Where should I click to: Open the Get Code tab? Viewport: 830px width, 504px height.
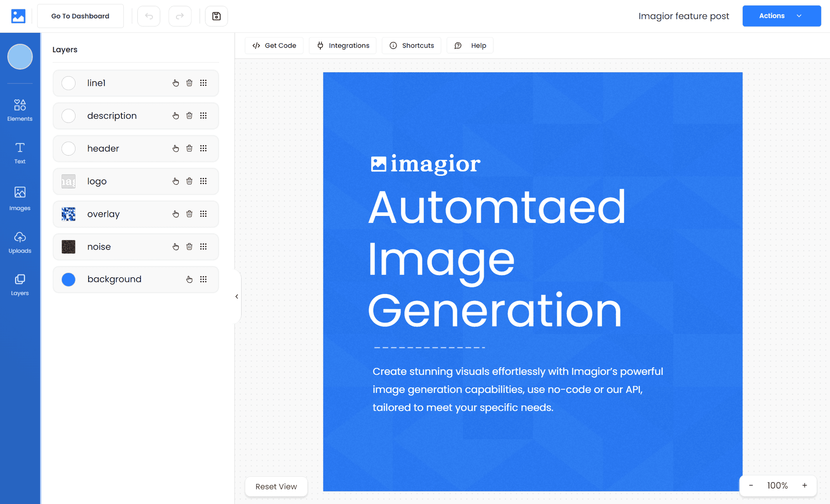pyautogui.click(x=274, y=45)
